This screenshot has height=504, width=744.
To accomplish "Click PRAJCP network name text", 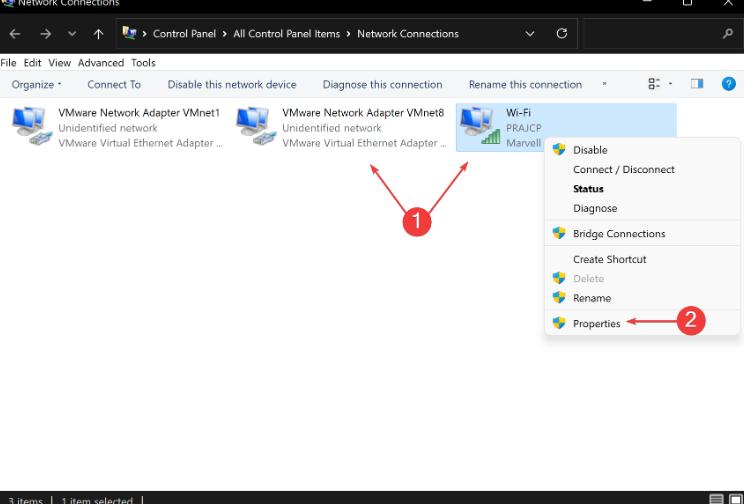I will 523,128.
